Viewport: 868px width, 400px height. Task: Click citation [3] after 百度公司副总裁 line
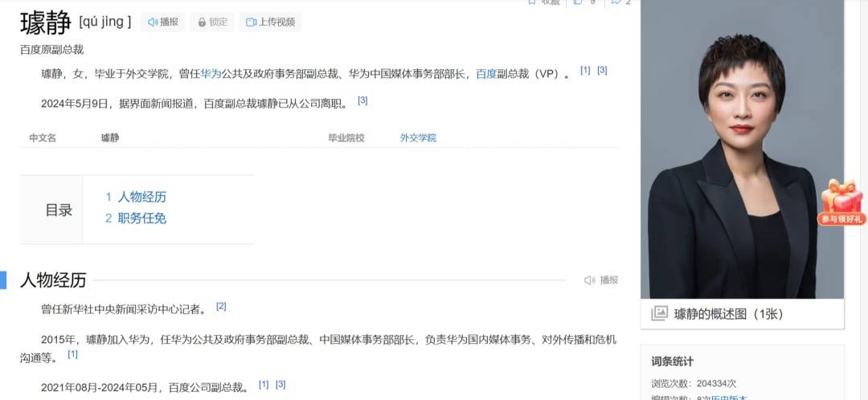[x=280, y=384]
